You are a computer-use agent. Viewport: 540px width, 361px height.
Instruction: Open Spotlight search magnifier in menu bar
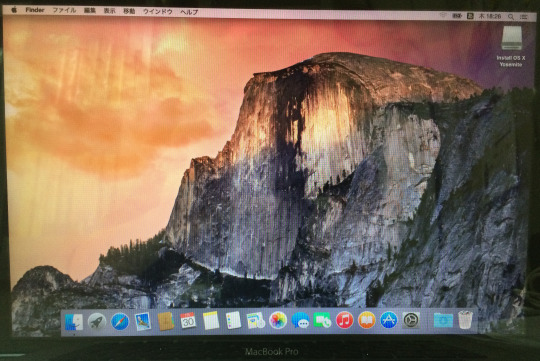(x=511, y=17)
